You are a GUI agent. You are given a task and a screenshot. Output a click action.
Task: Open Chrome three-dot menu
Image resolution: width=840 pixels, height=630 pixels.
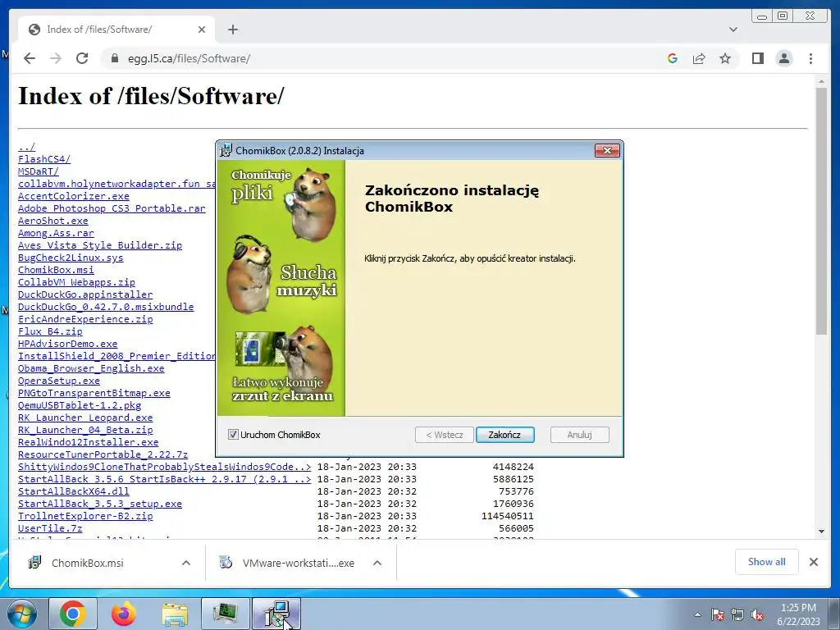[810, 58]
